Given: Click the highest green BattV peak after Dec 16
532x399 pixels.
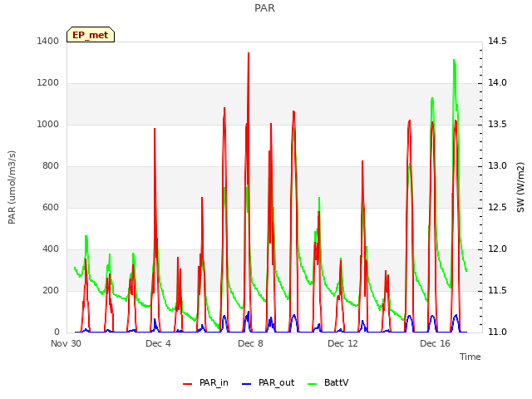Looking at the screenshot, I should tap(454, 61).
